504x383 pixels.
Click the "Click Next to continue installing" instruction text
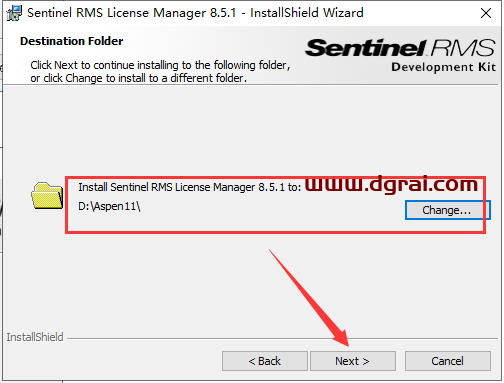pos(160,71)
